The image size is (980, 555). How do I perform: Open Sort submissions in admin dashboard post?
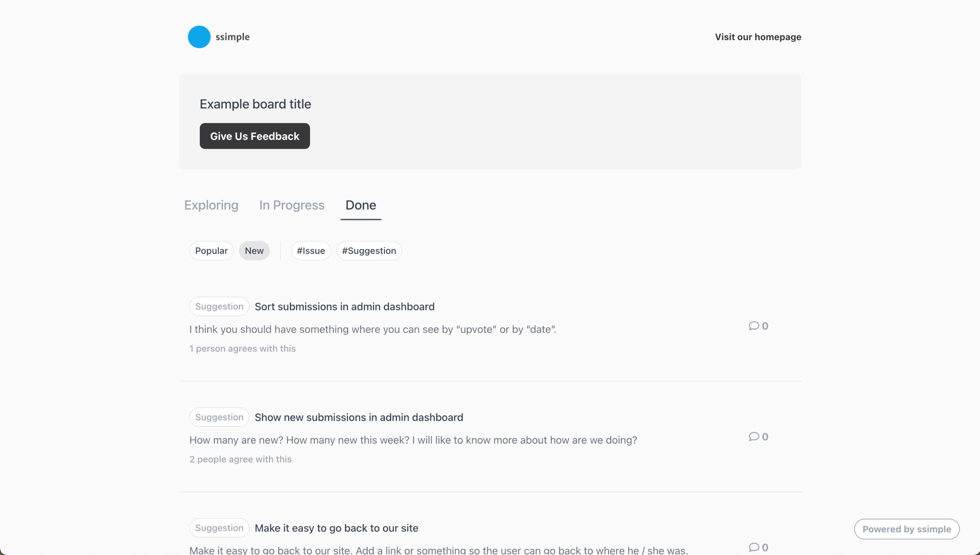click(345, 307)
